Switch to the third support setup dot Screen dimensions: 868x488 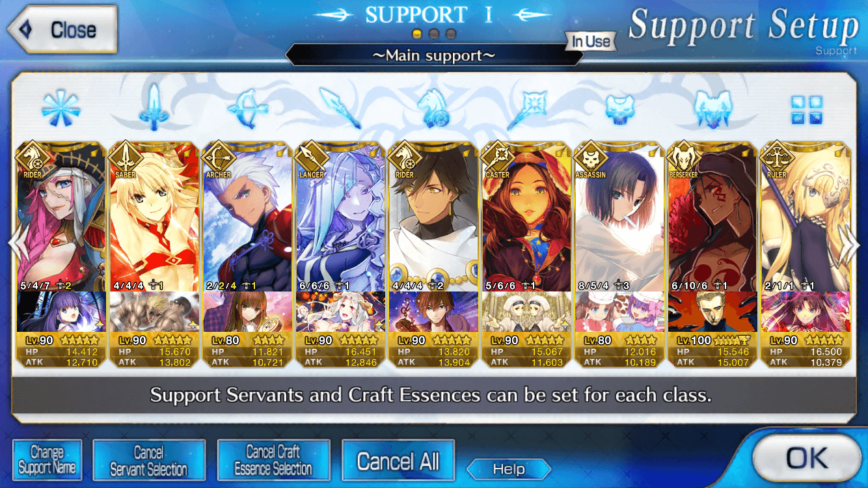451,34
